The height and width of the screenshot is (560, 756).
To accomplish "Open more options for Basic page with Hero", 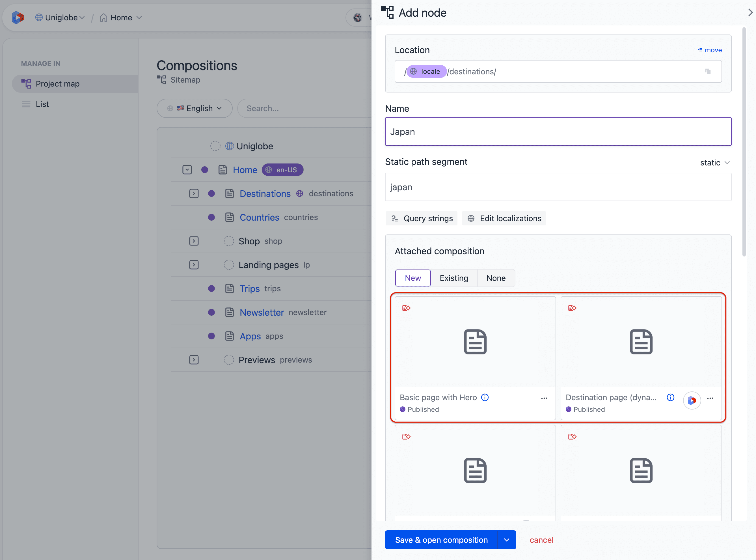I will [544, 398].
